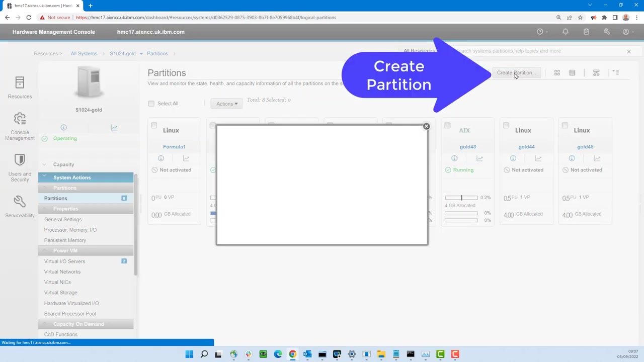Open Formula1 performance chart icon
This screenshot has height=362, width=644.
coord(186,158)
